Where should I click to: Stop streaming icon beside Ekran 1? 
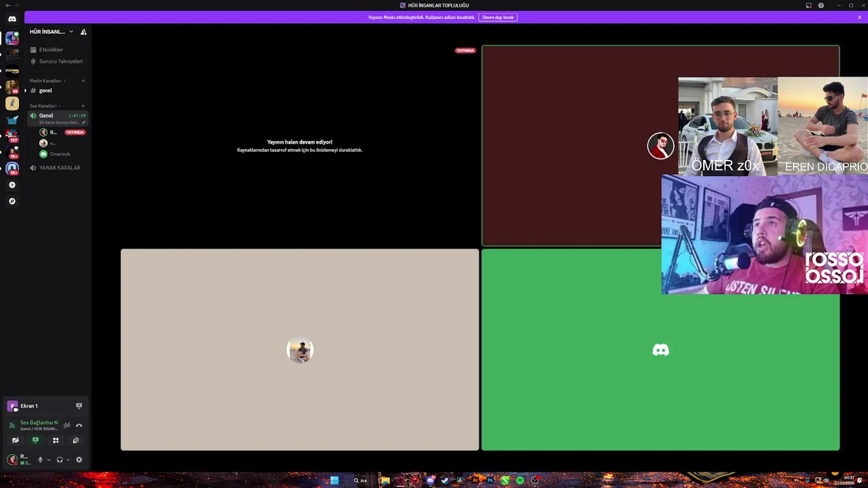[79, 406]
